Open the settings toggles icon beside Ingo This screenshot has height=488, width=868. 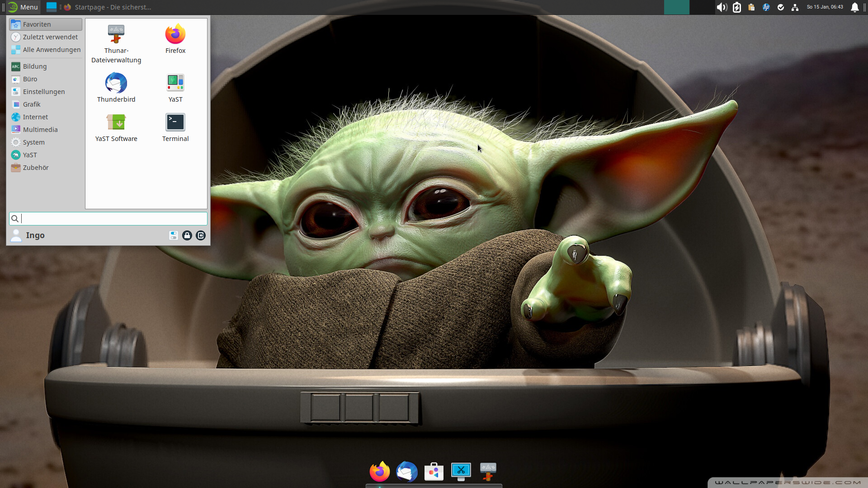(x=173, y=235)
